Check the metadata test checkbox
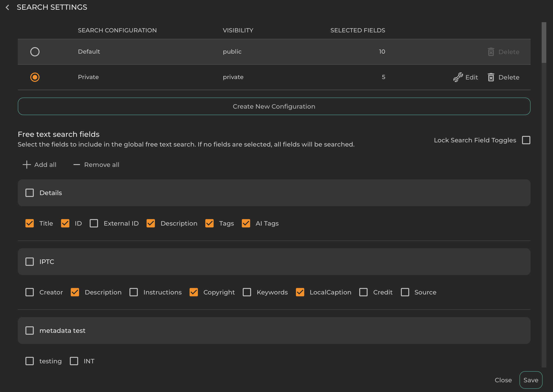The height and width of the screenshot is (392, 553). (x=29, y=331)
